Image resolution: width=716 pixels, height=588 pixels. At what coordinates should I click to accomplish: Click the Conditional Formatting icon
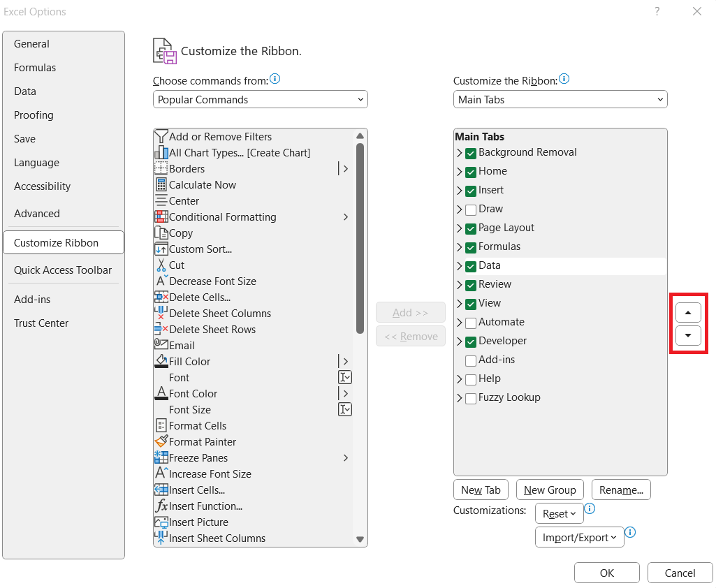(161, 216)
